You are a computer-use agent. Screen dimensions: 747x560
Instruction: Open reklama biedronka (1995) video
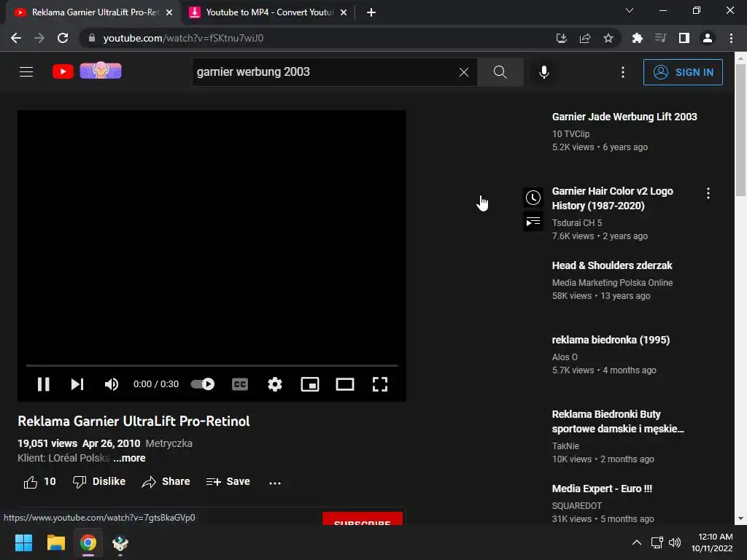coord(611,340)
